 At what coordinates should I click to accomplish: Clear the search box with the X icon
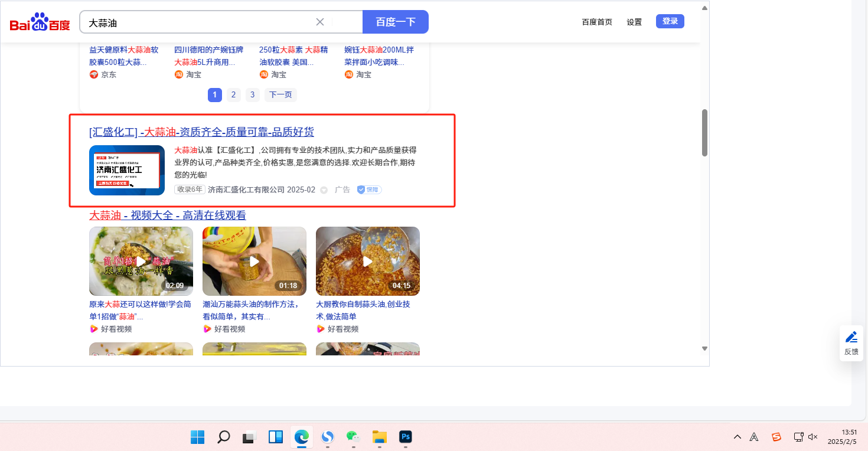pyautogui.click(x=320, y=22)
